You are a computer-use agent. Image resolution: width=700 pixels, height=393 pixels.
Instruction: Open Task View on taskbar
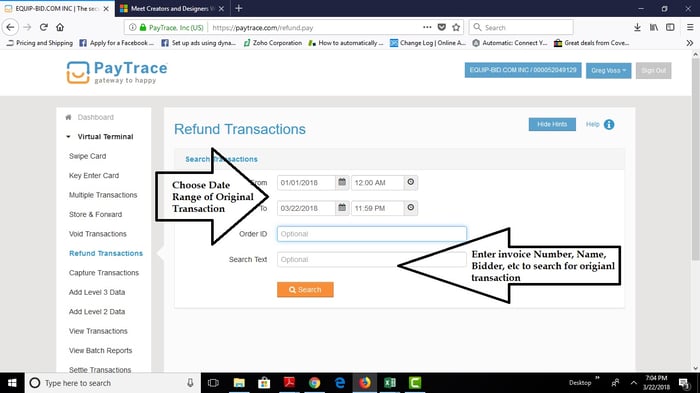pyautogui.click(x=213, y=383)
